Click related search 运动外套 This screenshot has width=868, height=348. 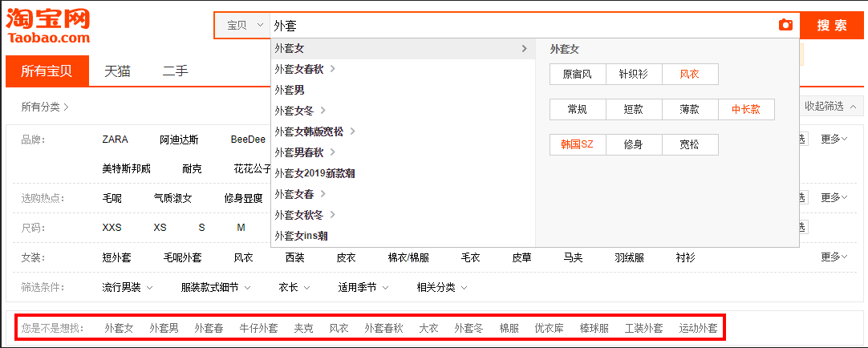(698, 329)
